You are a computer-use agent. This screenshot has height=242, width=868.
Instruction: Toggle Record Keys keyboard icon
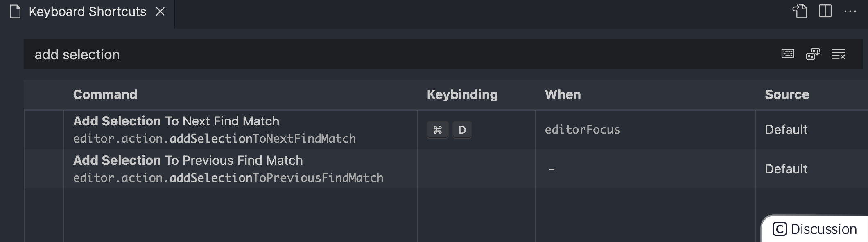[788, 54]
